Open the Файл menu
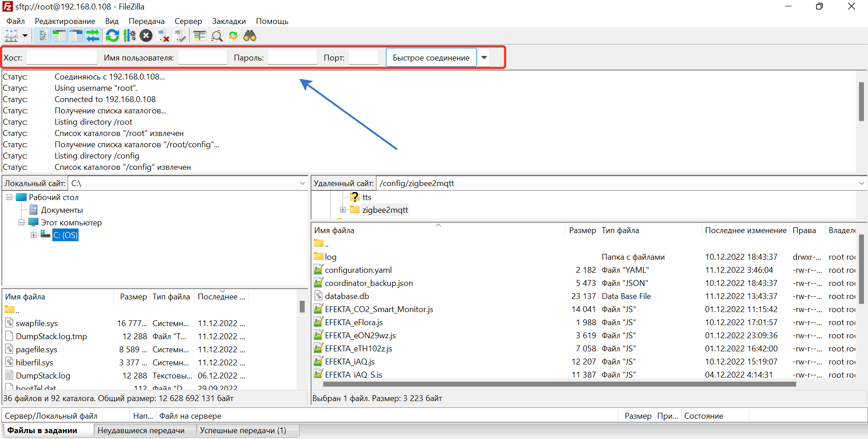Image resolution: width=868 pixels, height=439 pixels. tap(15, 21)
